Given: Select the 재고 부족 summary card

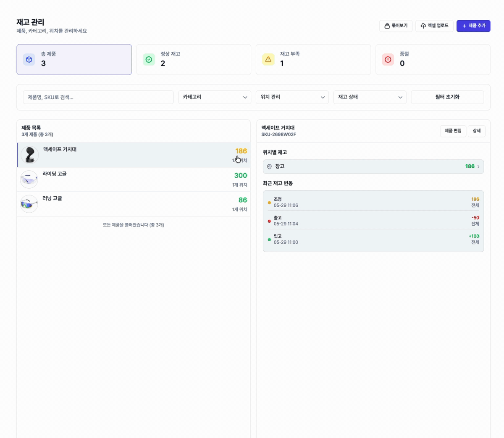Looking at the screenshot, I should [313, 60].
